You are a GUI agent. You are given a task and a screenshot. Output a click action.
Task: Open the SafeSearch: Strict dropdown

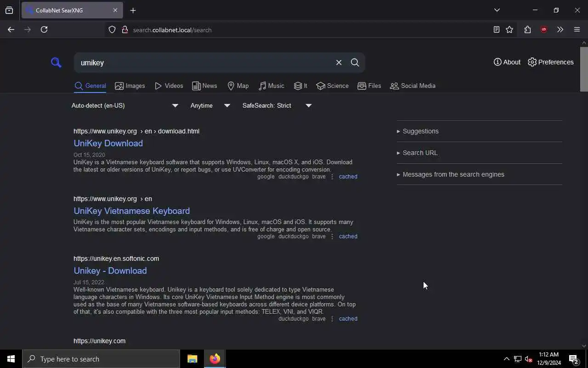[x=277, y=105]
